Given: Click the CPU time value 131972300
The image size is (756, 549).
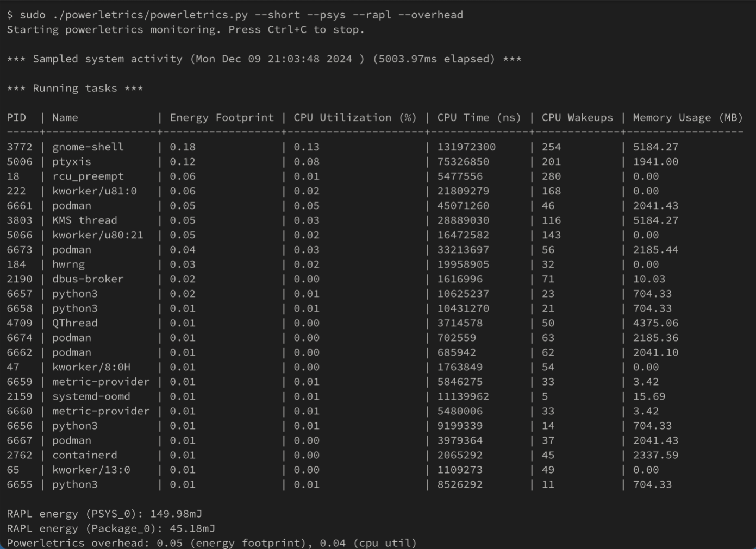Looking at the screenshot, I should point(466,147).
